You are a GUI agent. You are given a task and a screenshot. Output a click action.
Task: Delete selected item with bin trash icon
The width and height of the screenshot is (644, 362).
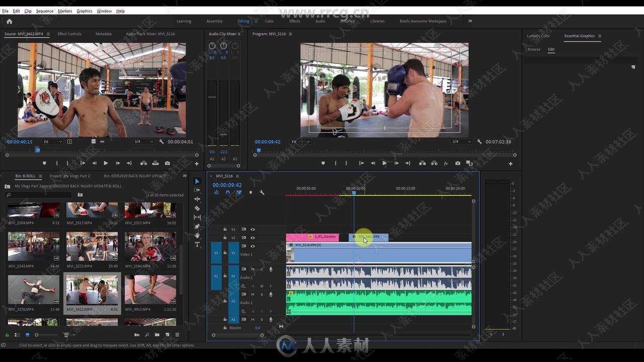pos(177,335)
